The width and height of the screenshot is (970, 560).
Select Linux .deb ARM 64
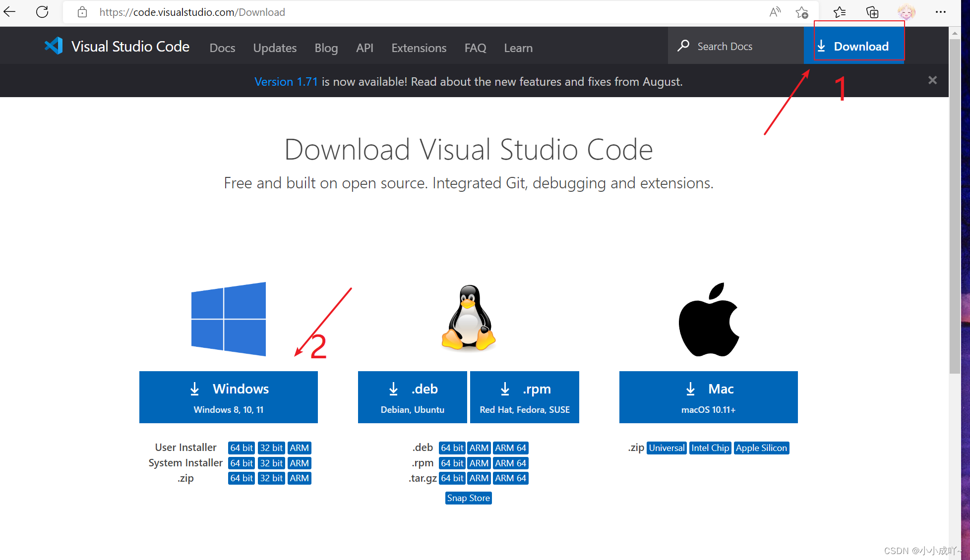tap(511, 448)
